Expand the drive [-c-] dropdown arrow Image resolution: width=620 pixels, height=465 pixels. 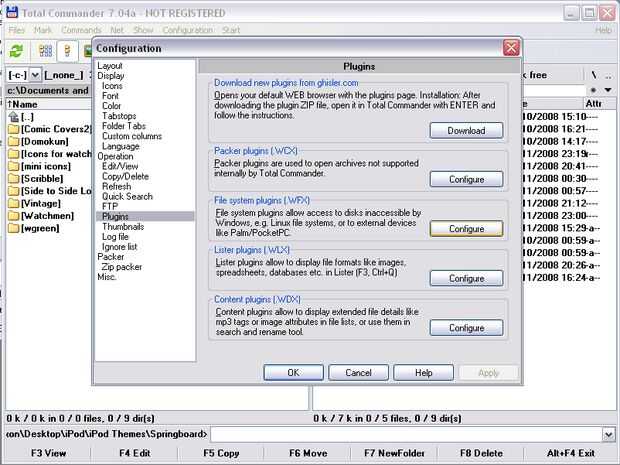pos(35,75)
